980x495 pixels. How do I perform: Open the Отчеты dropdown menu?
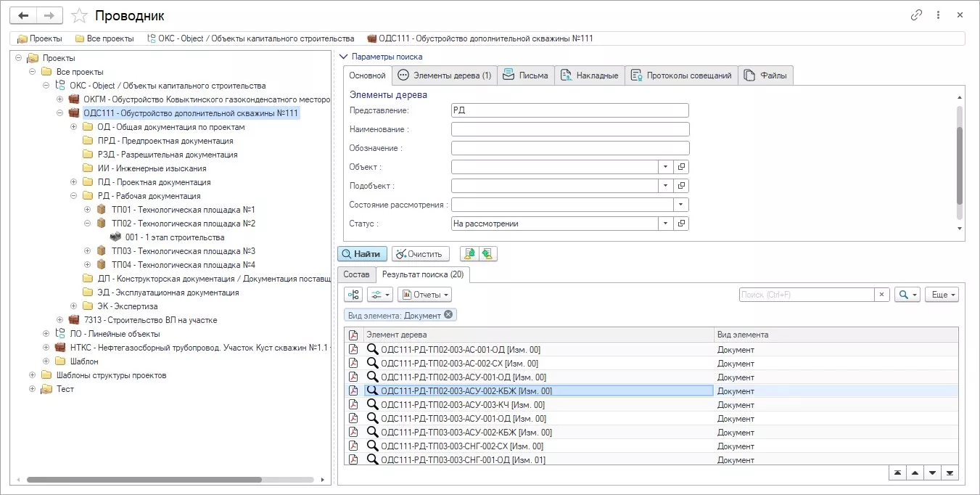(424, 295)
